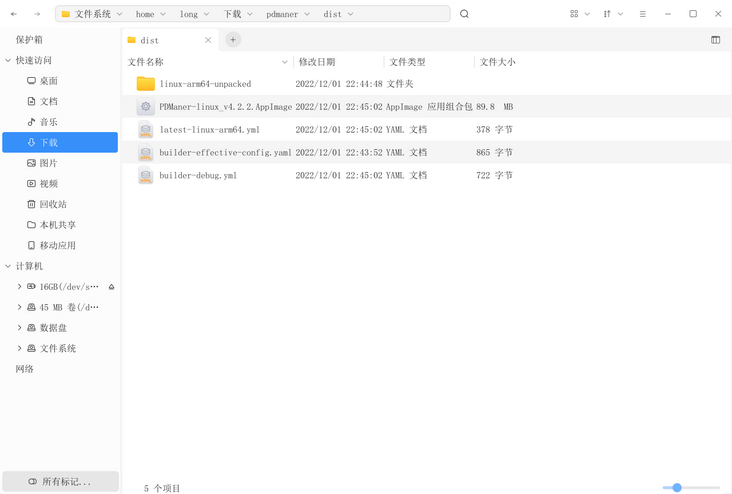This screenshot has height=494, width=732.
Task: Expand the 16GB drive node
Action: 19,286
